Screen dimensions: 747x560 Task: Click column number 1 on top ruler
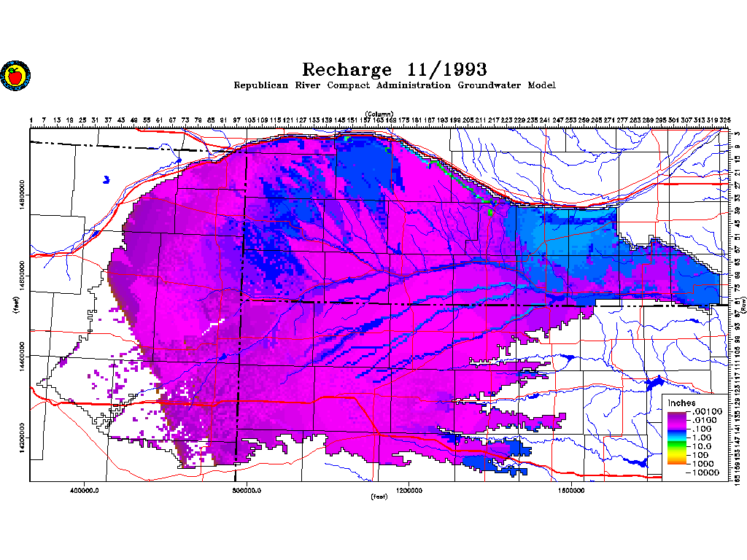coord(31,120)
